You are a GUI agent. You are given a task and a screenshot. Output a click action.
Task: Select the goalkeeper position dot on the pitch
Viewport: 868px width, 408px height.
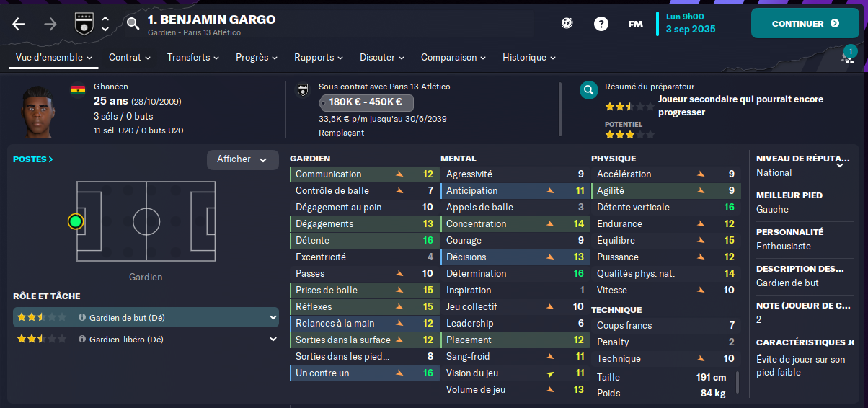[x=76, y=221]
